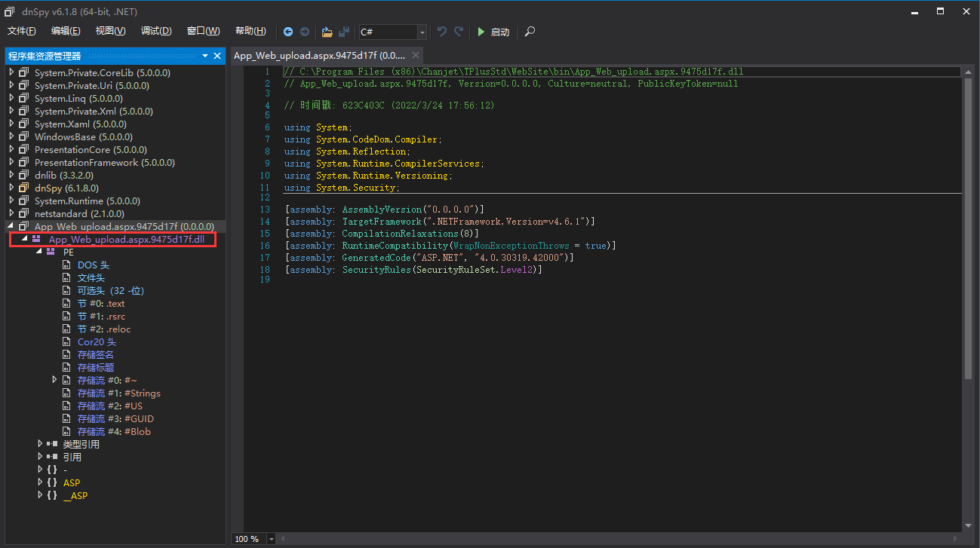Click the Cor20 头 node icon
The width and height of the screenshot is (980, 548).
click(66, 341)
